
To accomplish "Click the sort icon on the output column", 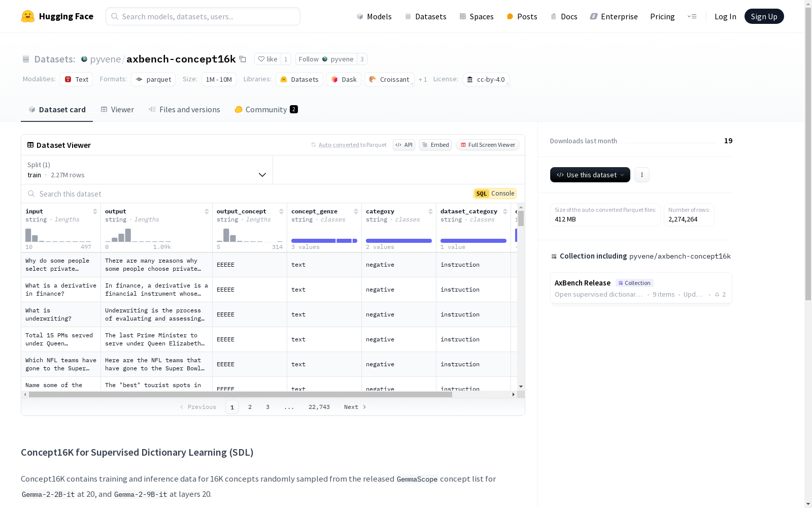I will coord(207,211).
